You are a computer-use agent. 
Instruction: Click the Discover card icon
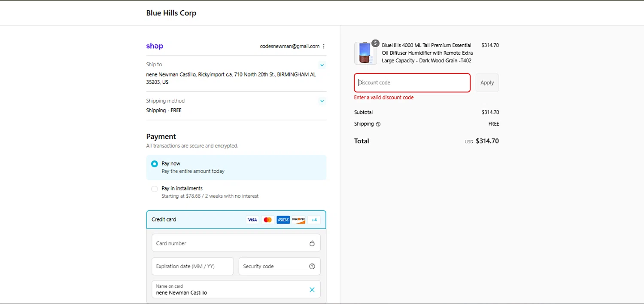(298, 220)
